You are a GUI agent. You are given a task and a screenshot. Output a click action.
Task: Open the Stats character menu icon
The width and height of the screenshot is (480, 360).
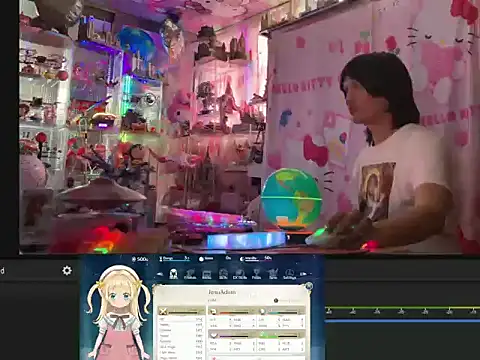pyautogui.click(x=173, y=274)
